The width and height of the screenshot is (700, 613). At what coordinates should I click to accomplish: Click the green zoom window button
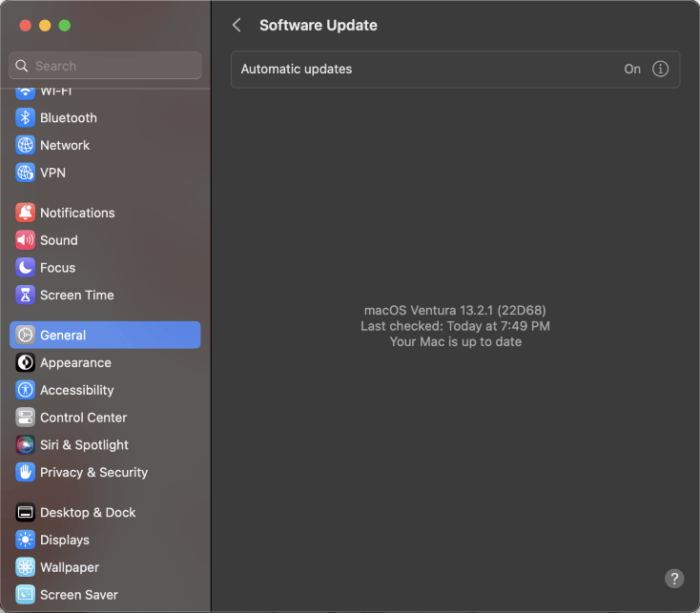tap(65, 26)
